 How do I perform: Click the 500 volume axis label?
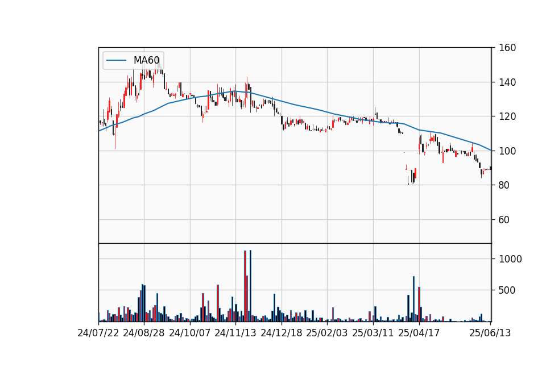pyautogui.click(x=507, y=290)
